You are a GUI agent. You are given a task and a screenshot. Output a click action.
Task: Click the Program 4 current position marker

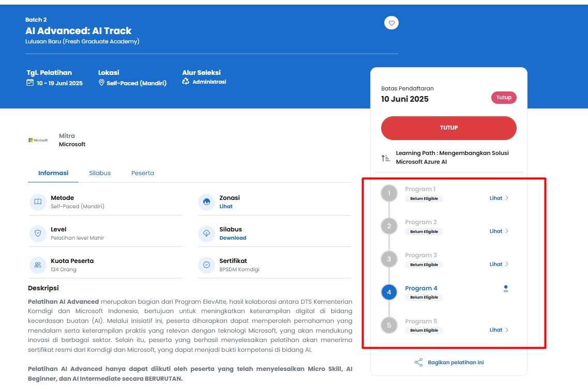point(506,289)
